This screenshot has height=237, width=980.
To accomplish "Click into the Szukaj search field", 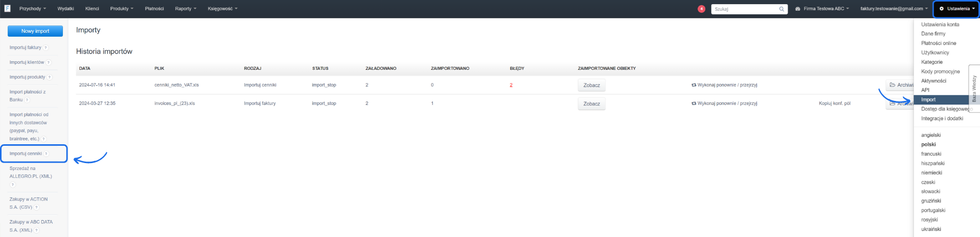I will [x=745, y=9].
